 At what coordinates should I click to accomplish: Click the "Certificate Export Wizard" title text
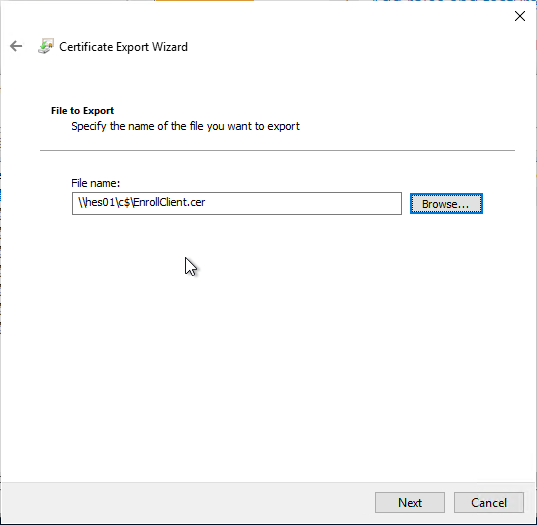tap(123, 47)
